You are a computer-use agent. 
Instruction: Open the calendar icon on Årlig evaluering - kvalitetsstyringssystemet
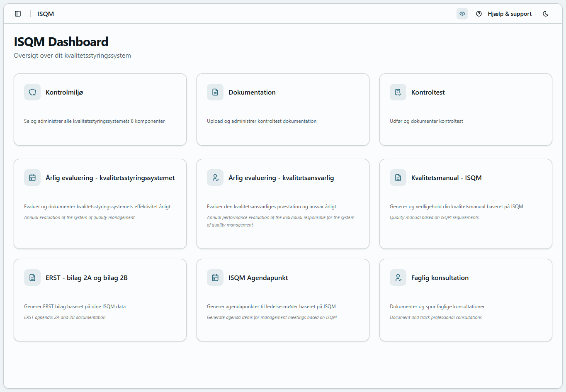(32, 177)
